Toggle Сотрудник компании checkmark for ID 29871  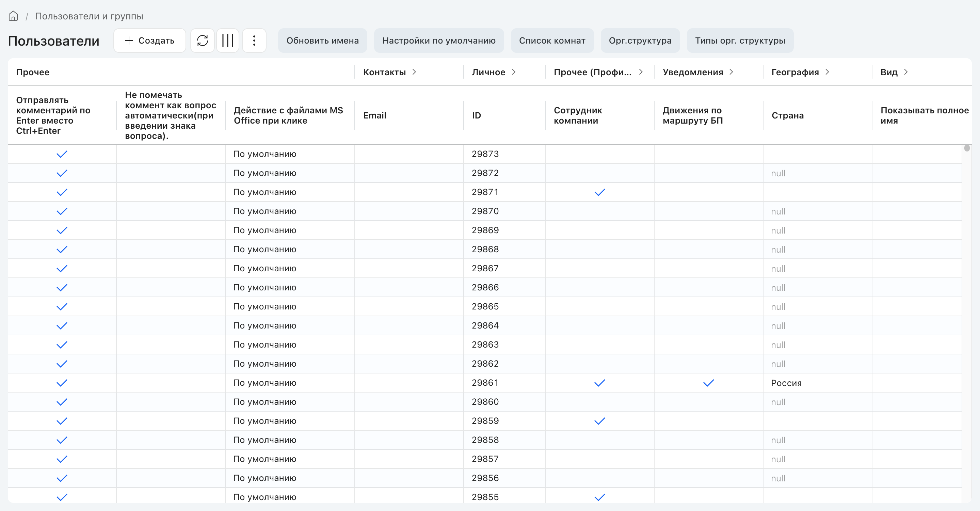click(x=599, y=192)
